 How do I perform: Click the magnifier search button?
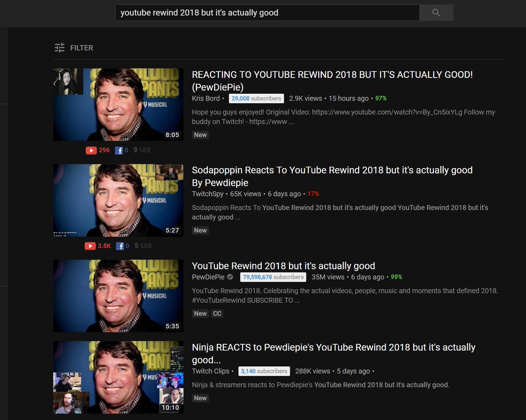(x=436, y=13)
